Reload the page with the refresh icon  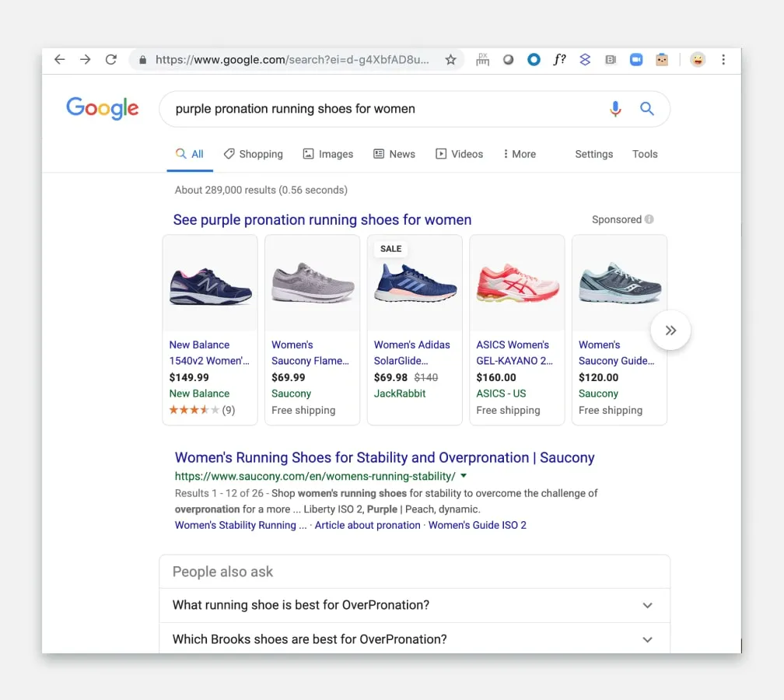point(111,59)
